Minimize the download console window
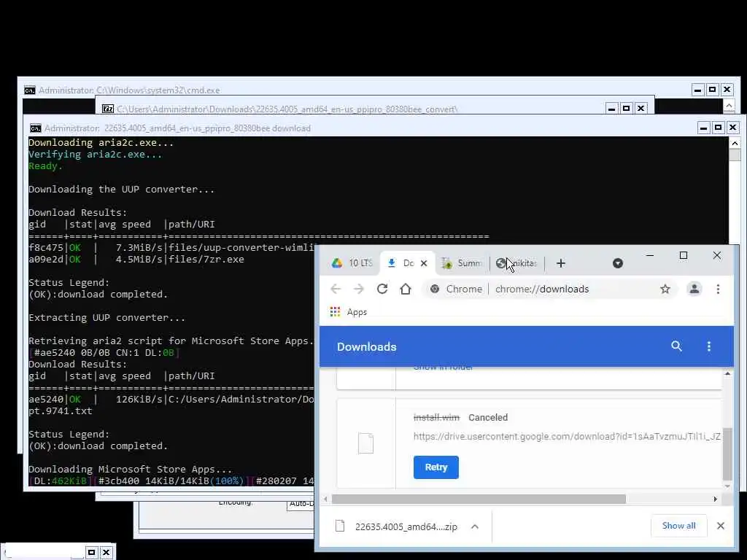Image resolution: width=747 pixels, height=560 pixels. tap(704, 128)
